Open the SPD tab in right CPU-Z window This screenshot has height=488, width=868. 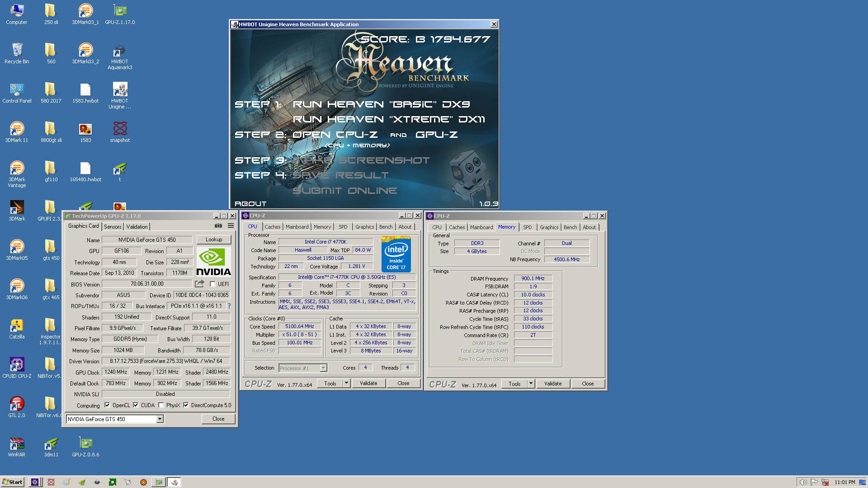[528, 227]
